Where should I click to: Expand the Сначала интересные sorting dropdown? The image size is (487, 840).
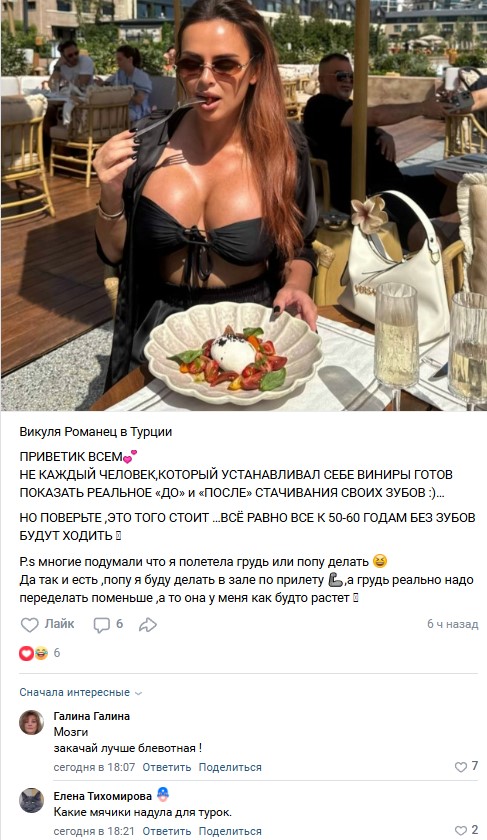pos(80,692)
